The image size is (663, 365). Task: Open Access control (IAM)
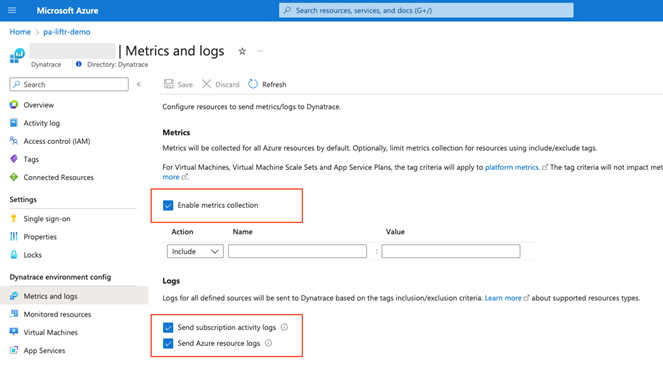(57, 141)
